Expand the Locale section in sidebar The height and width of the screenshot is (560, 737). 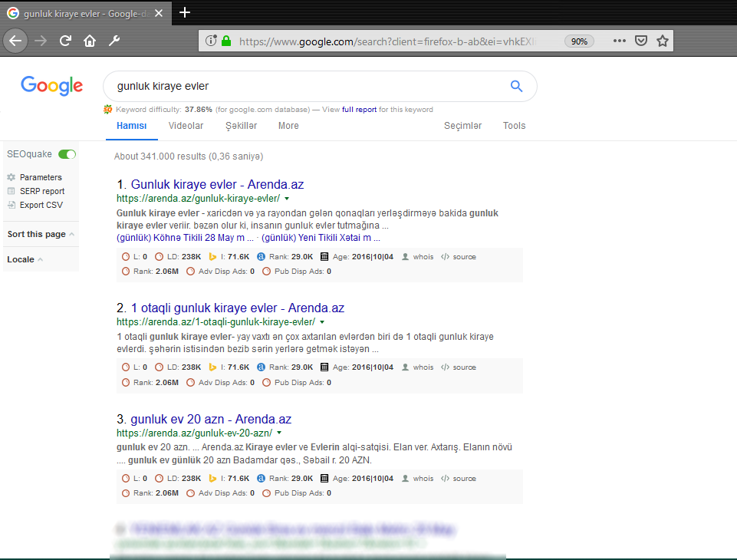point(25,259)
